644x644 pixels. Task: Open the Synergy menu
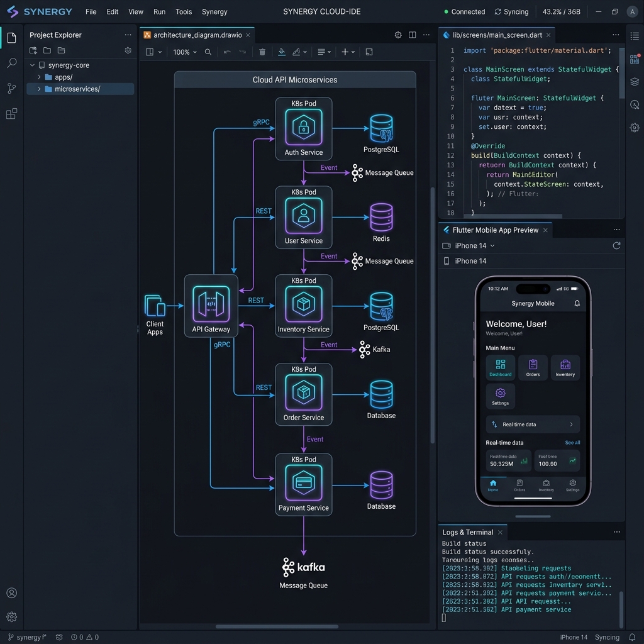click(214, 12)
